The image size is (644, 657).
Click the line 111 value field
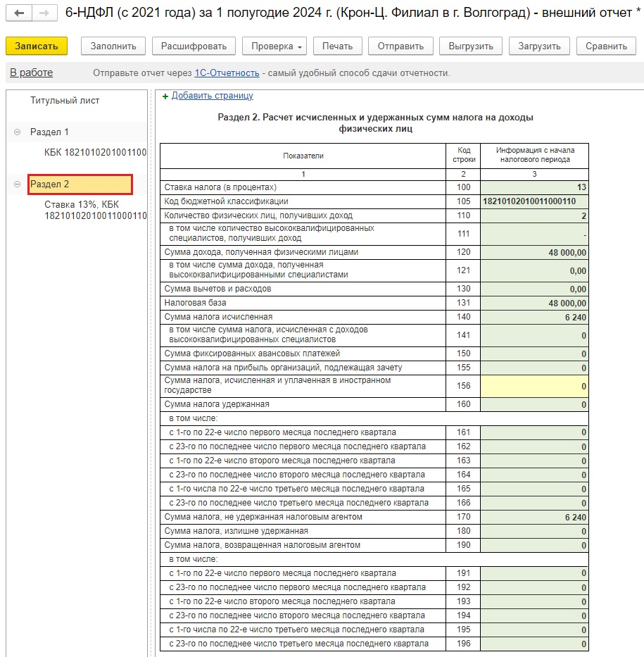534,234
